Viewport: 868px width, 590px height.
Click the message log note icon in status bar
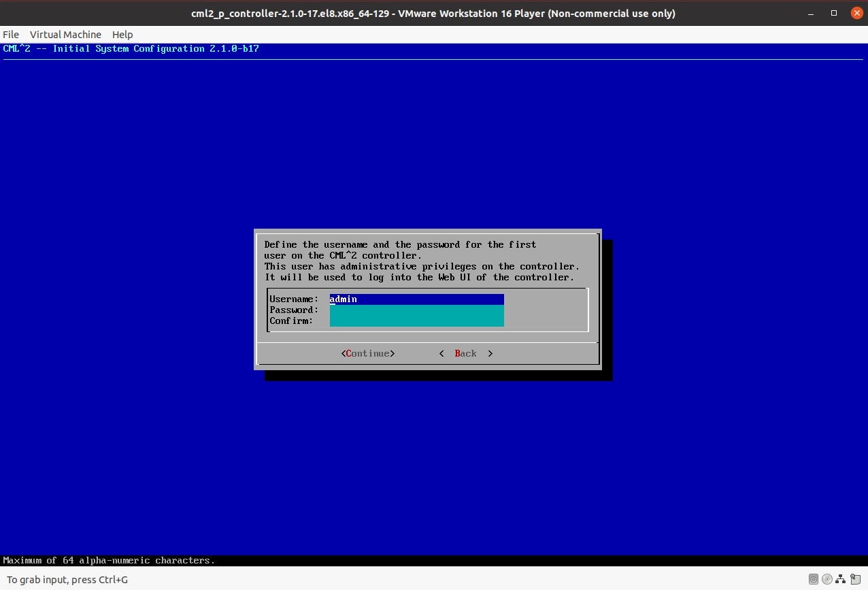854,579
